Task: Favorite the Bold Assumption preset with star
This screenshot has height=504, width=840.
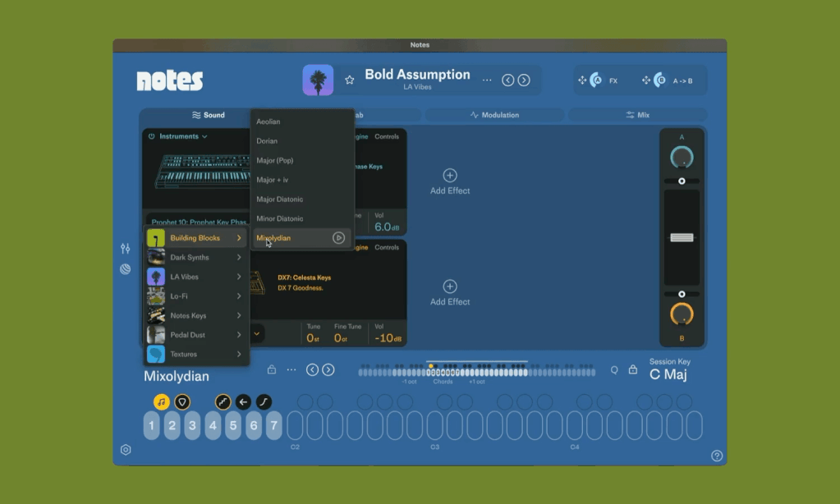Action: (349, 80)
